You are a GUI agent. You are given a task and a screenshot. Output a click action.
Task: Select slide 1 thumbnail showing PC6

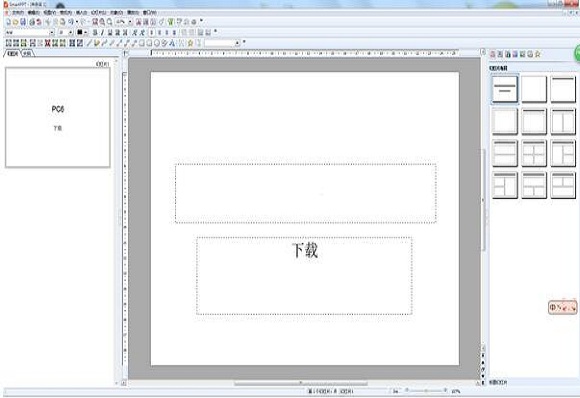point(58,118)
